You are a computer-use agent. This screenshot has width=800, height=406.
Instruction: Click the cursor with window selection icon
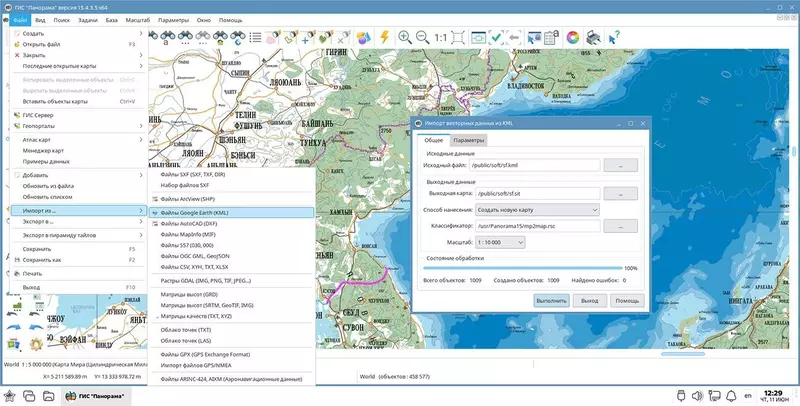[534, 37]
